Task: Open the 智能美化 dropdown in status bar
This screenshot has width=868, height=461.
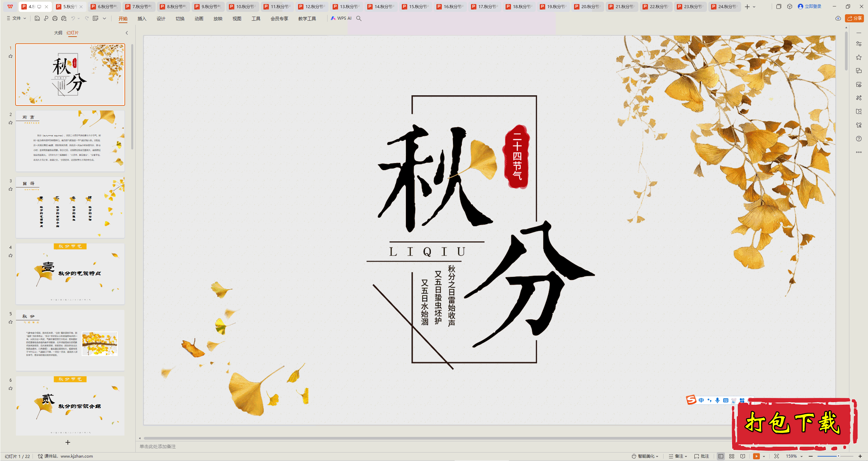Action: click(x=645, y=456)
